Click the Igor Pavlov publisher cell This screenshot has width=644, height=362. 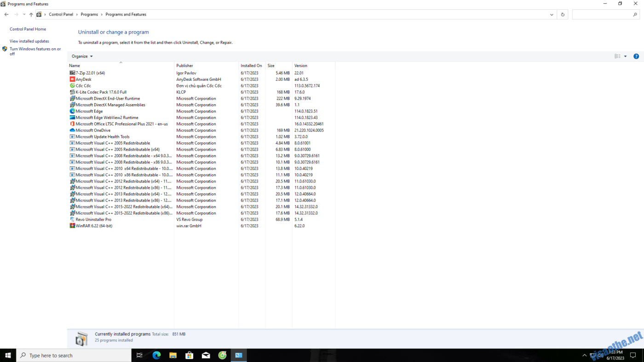[x=186, y=73]
